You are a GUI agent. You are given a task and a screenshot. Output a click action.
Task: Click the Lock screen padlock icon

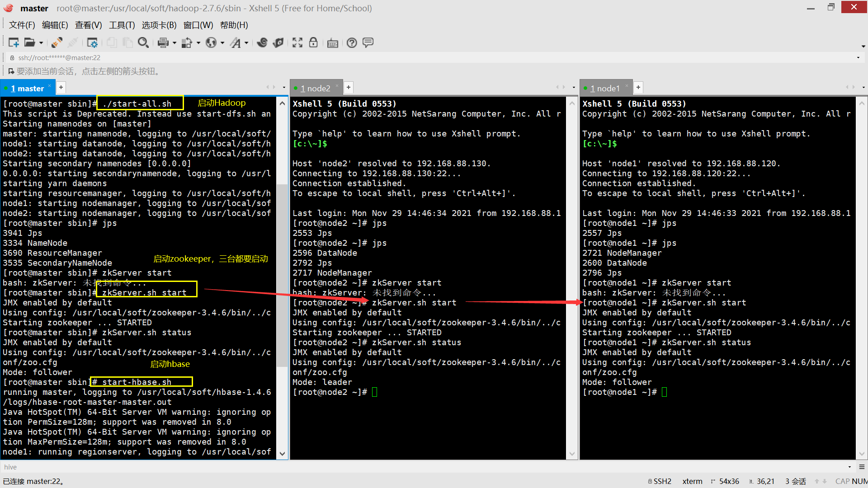coord(313,42)
